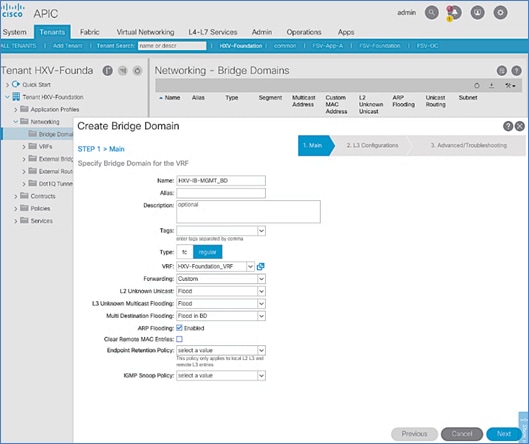Open the Multi Destination Flooding dropdown
This screenshot has height=444, width=529.
pyautogui.click(x=261, y=316)
